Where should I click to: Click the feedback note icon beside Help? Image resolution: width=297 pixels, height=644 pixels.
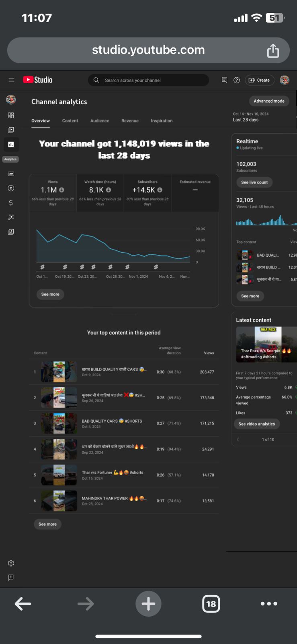click(x=225, y=80)
